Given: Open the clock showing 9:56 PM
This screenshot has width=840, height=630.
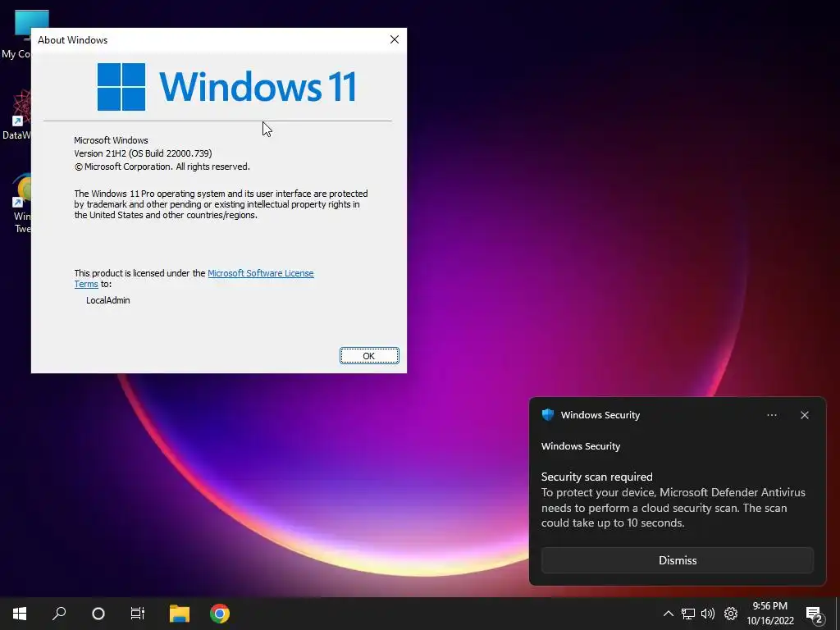Looking at the screenshot, I should coord(769,614).
